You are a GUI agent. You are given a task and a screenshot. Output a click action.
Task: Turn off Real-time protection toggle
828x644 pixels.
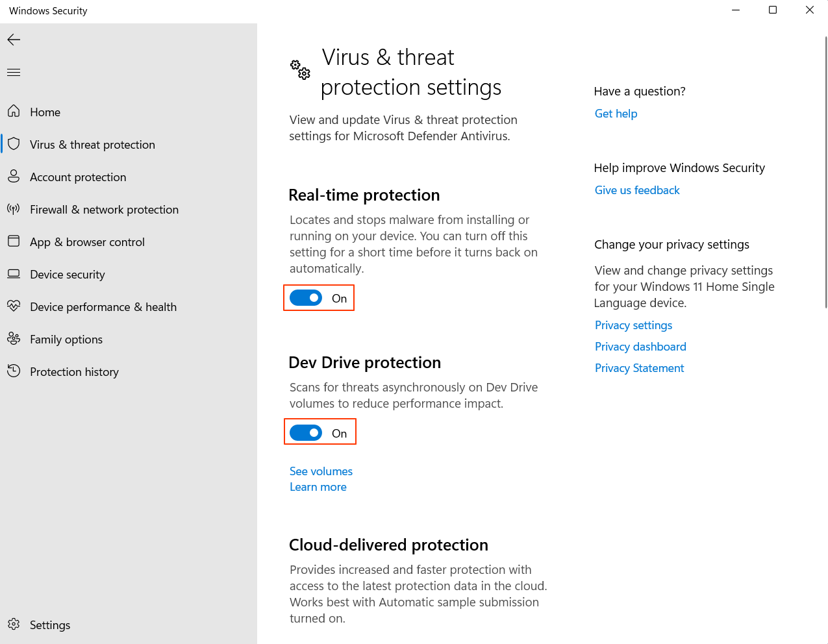pyautogui.click(x=306, y=298)
